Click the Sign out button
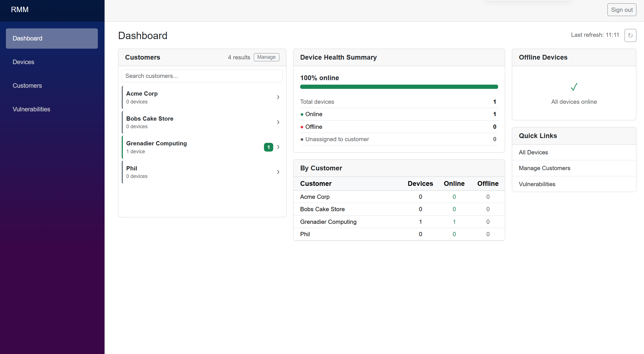The width and height of the screenshot is (644, 354). [x=622, y=9]
